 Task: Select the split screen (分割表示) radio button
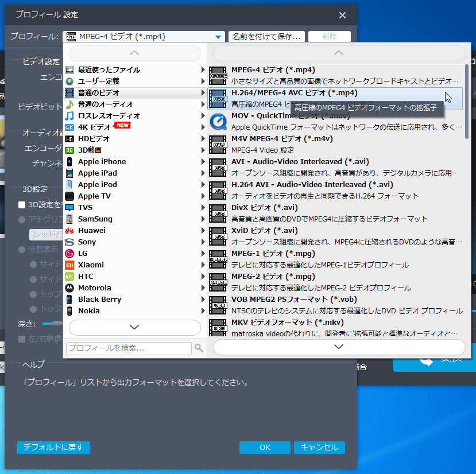point(22,250)
